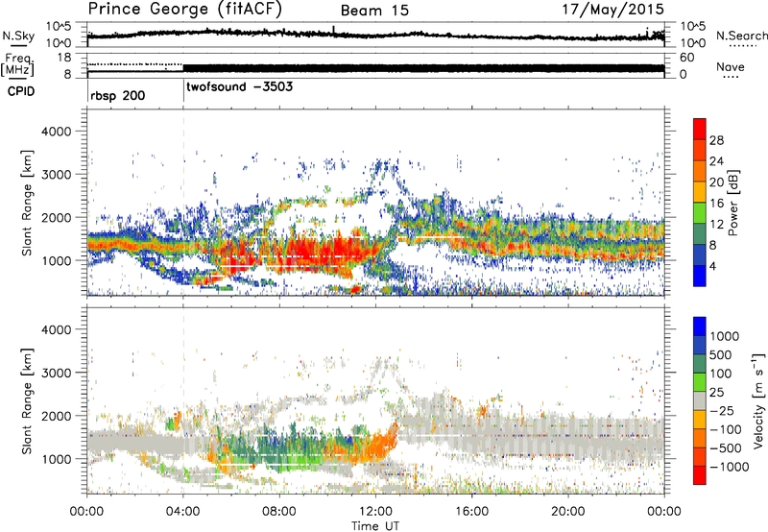Click the '4000' tick on the power panel
Image resolution: width=768 pixels, height=532 pixels.
click(56, 132)
